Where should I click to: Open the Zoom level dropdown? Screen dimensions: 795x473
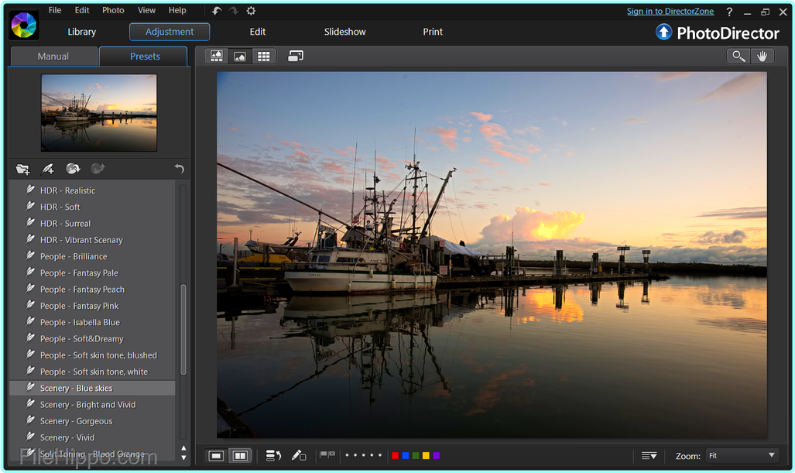[x=741, y=455]
